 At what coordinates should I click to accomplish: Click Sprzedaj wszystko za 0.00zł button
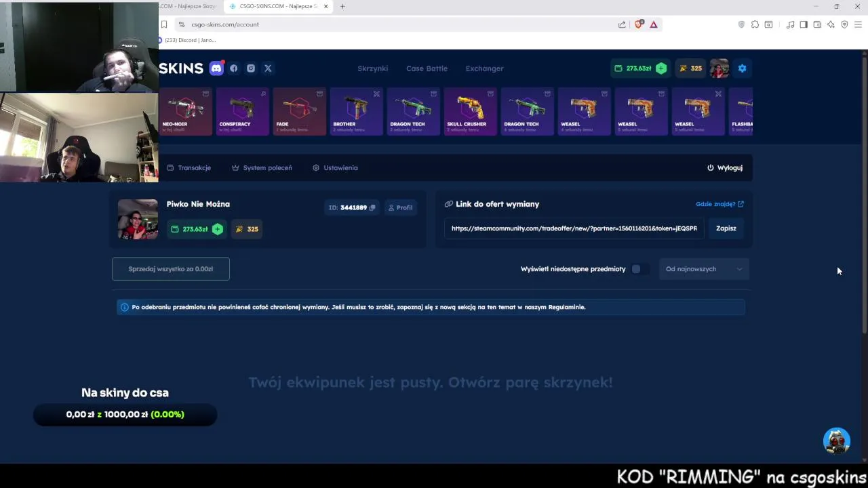click(171, 269)
